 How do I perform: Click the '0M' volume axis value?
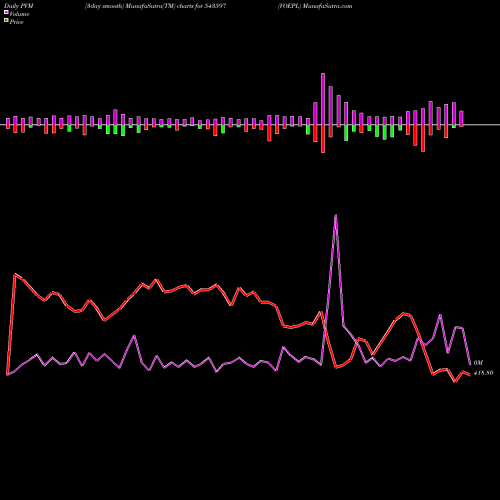[478, 363]
